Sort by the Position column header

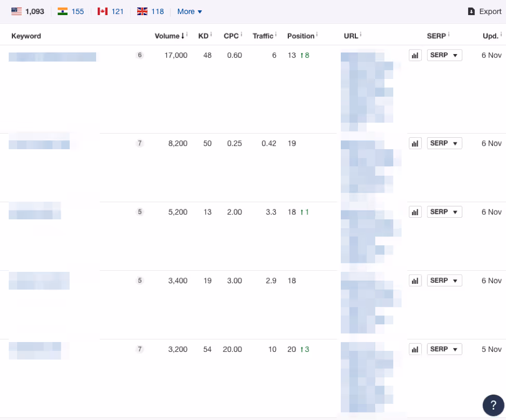click(x=301, y=36)
